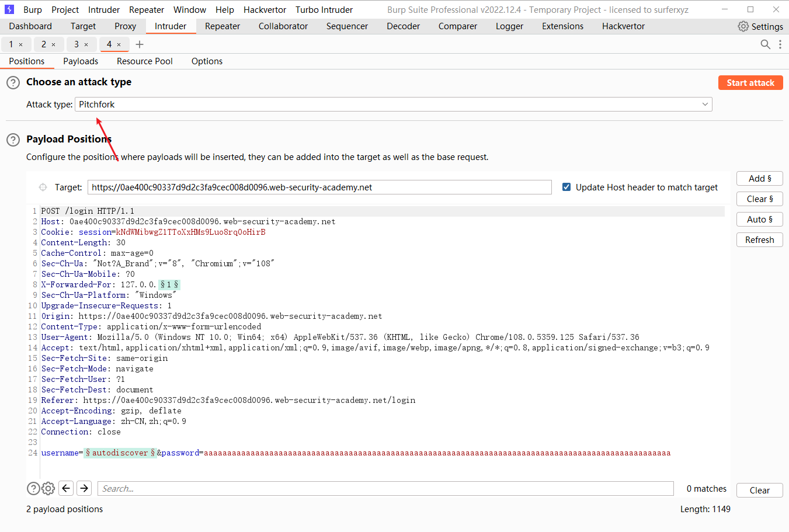The width and height of the screenshot is (789, 532).
Task: Switch to the Target tab
Action: tap(83, 26)
